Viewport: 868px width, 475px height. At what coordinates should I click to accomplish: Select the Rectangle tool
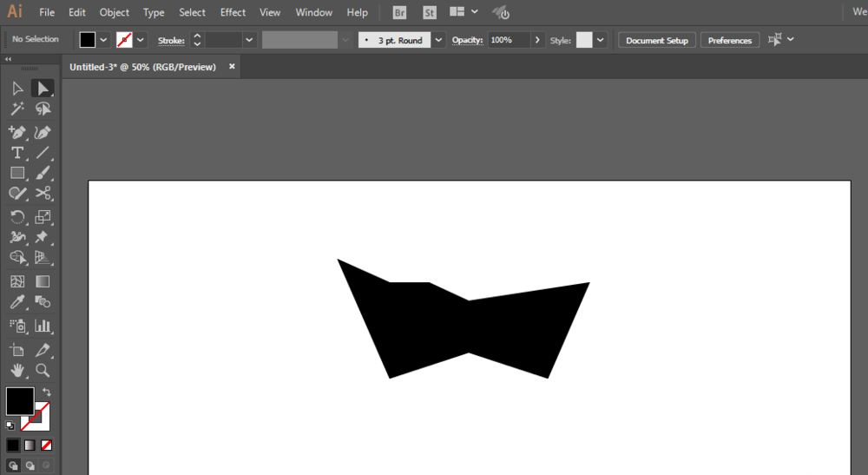16,173
